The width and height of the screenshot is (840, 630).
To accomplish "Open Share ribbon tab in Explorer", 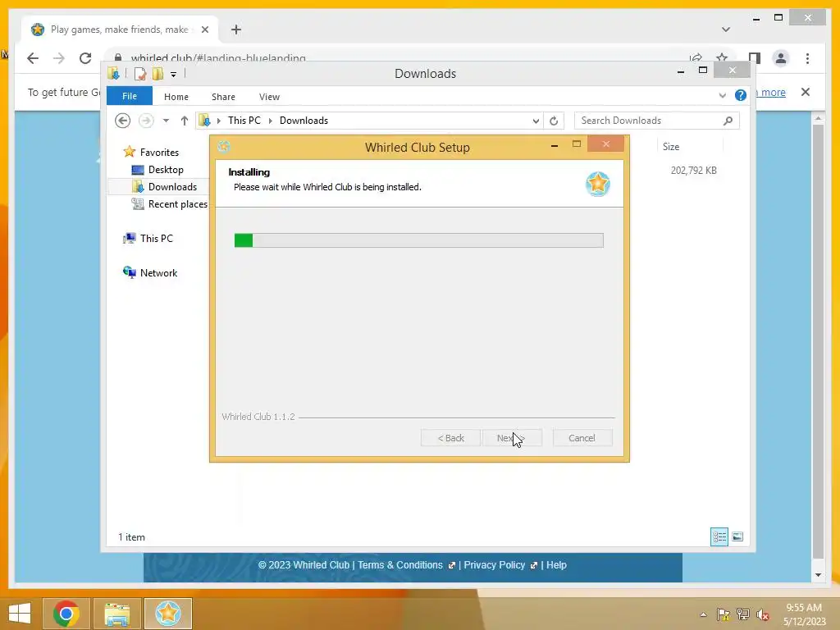I will tap(223, 97).
